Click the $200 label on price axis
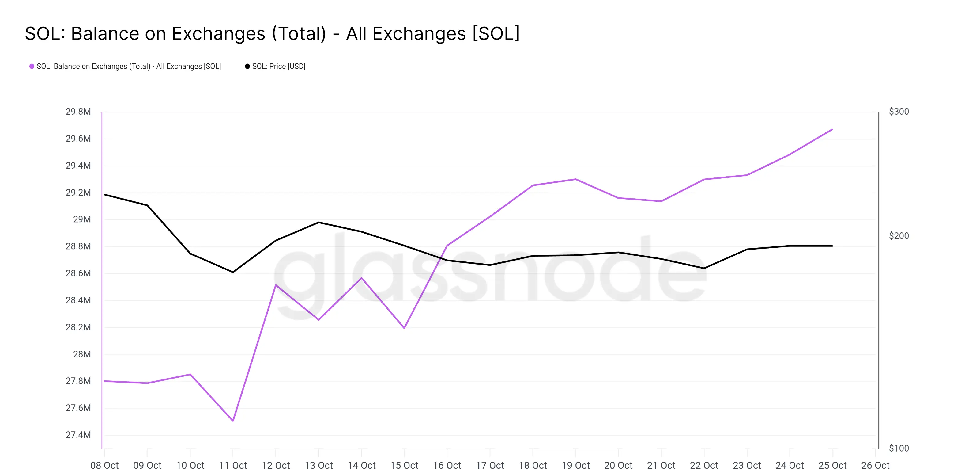This screenshot has height=469, width=980. tap(899, 236)
